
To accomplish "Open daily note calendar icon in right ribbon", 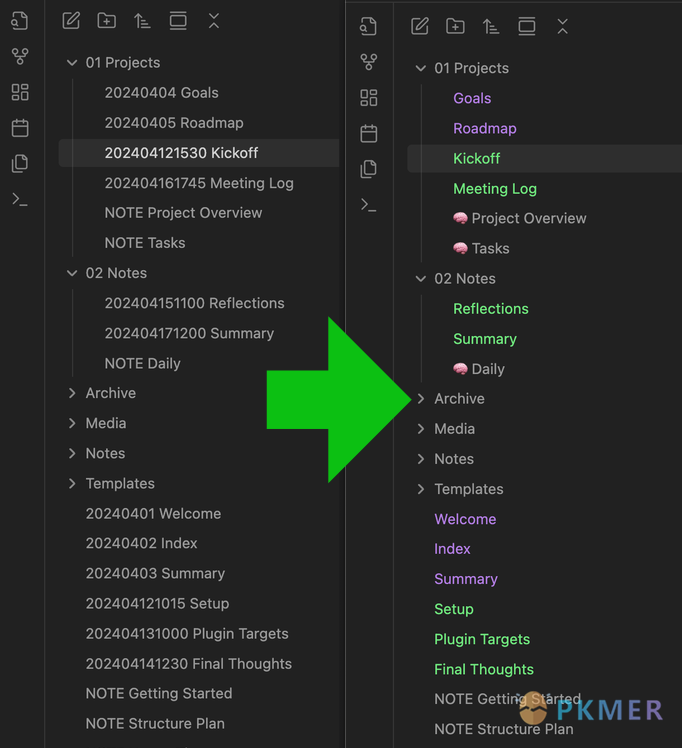I will click(369, 134).
